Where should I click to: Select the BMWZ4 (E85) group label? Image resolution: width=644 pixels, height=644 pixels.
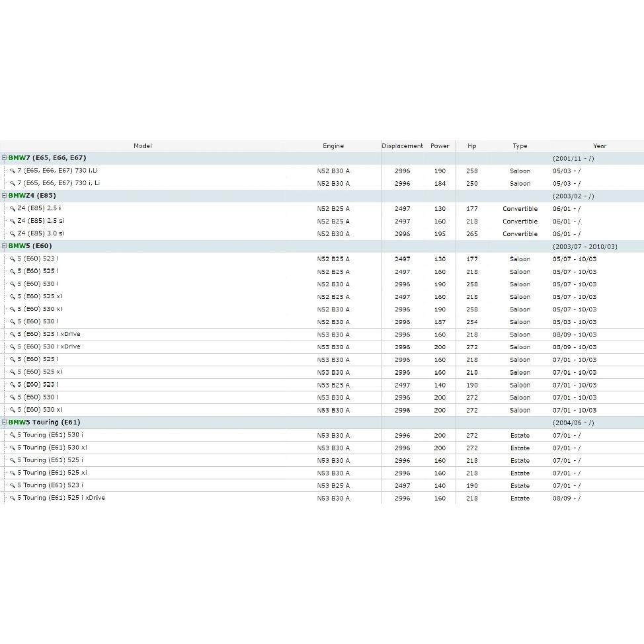pyautogui.click(x=32, y=196)
